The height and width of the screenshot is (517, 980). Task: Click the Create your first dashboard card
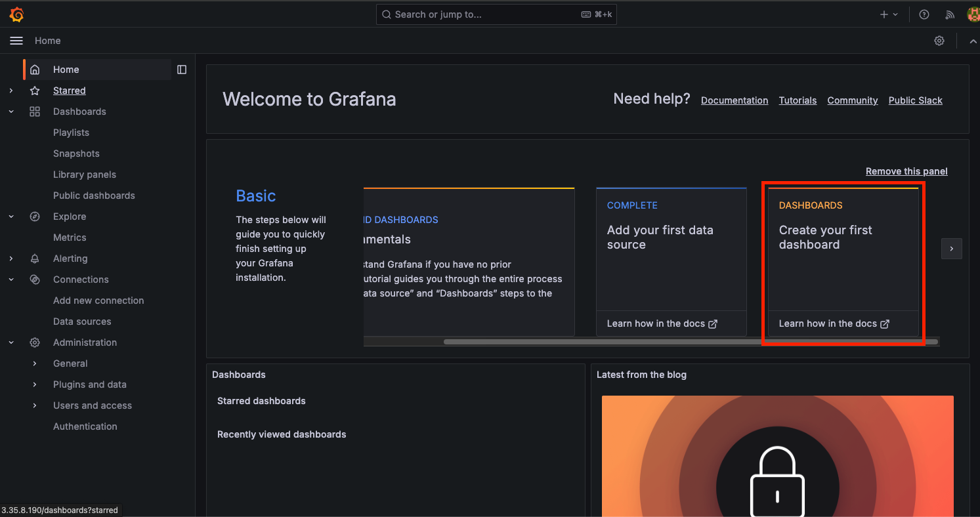(843, 262)
